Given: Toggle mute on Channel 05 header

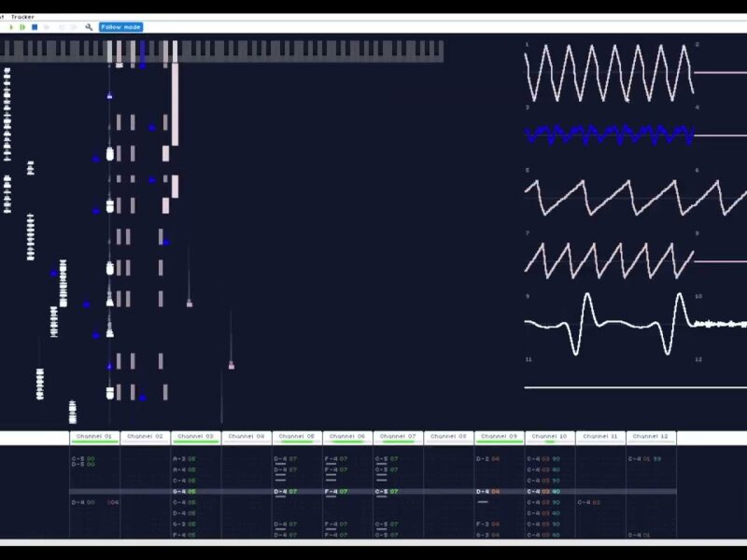Looking at the screenshot, I should point(297,438).
